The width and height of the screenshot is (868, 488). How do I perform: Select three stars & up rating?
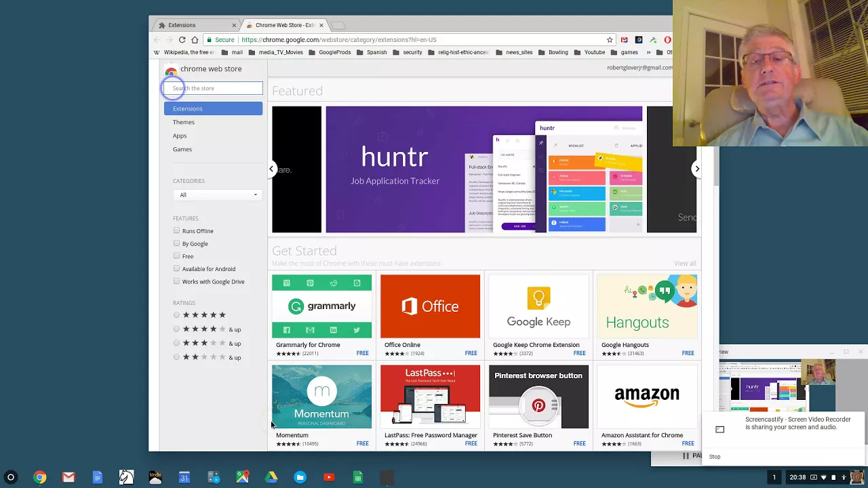click(x=176, y=343)
